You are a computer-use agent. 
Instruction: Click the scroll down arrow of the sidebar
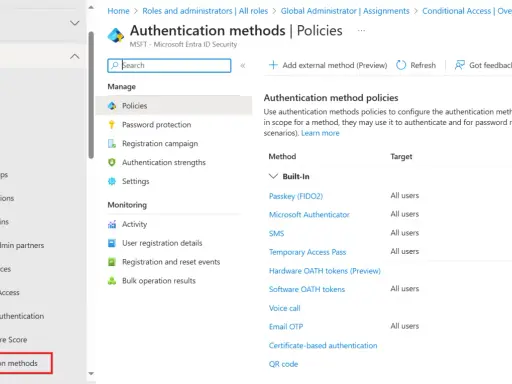pos(91,374)
